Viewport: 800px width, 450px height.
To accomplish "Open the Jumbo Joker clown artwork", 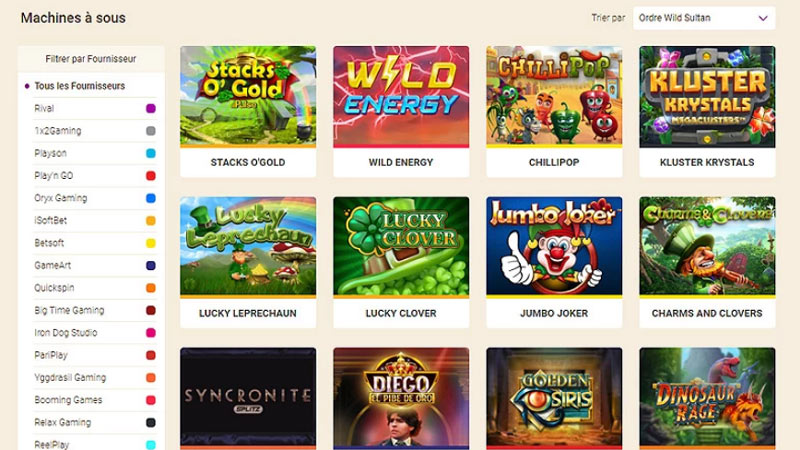I will (554, 246).
